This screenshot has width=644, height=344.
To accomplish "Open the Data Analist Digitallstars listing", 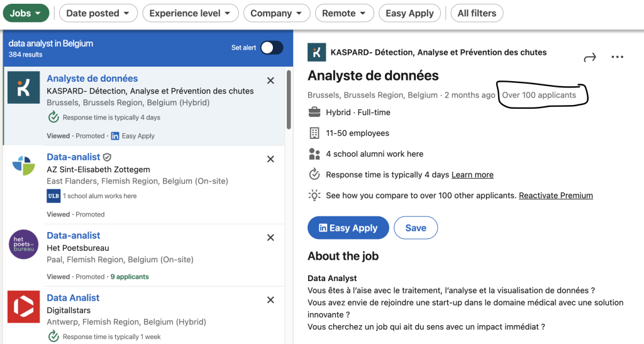I will [x=73, y=297].
